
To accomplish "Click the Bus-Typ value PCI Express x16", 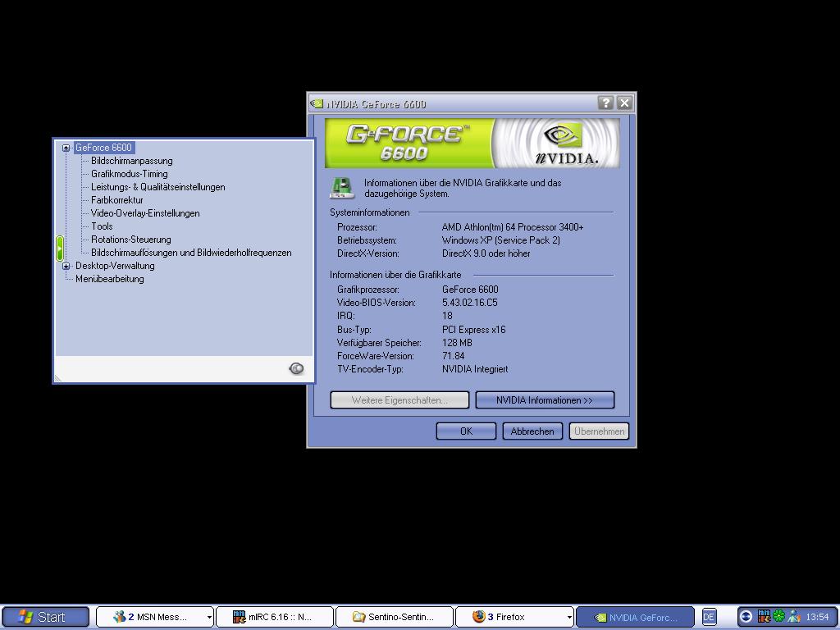I will point(473,330).
